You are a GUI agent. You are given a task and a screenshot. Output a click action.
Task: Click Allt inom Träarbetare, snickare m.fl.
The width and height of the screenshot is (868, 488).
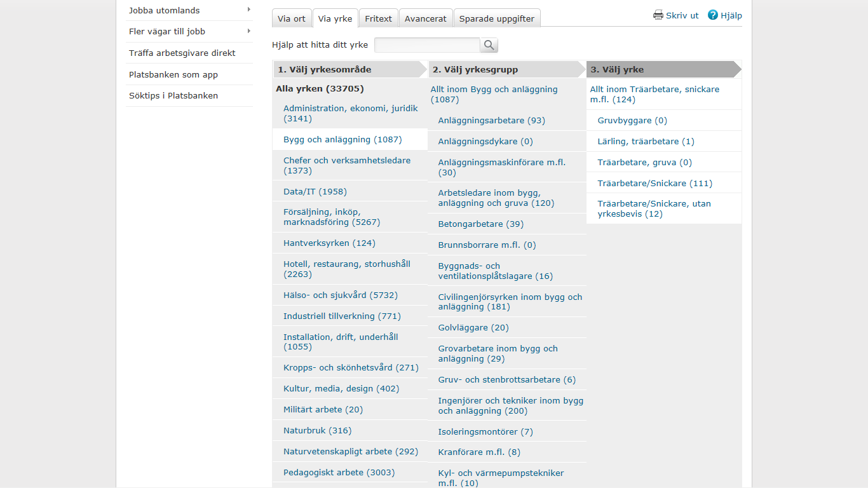click(x=655, y=94)
